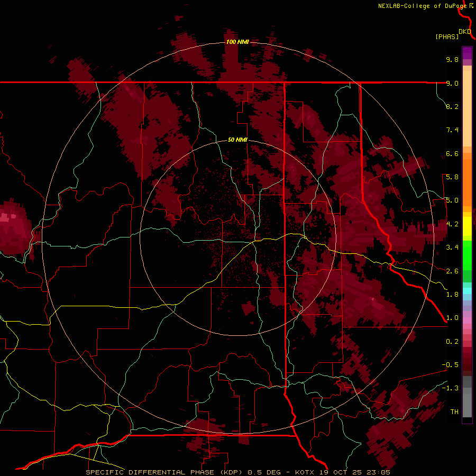Click the -1.3 legend value
The image size is (476, 476).
(450, 388)
